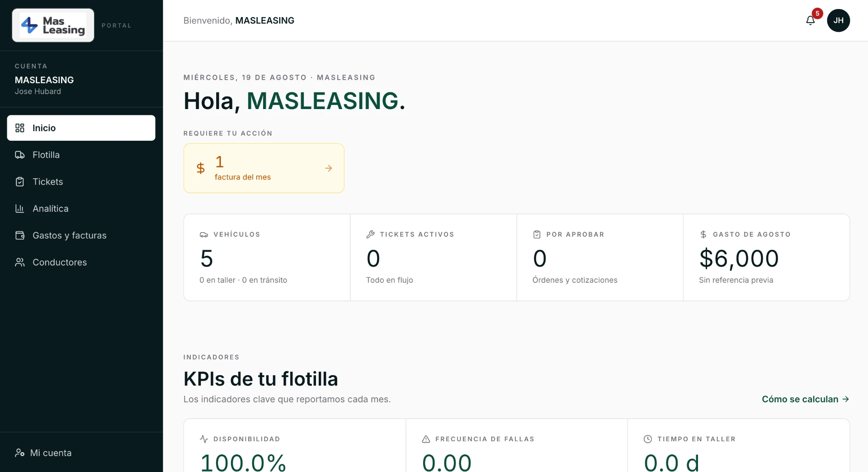The width and height of the screenshot is (868, 472).
Task: Click the wrench icon beside Tickets Activos
Action: [x=370, y=234]
